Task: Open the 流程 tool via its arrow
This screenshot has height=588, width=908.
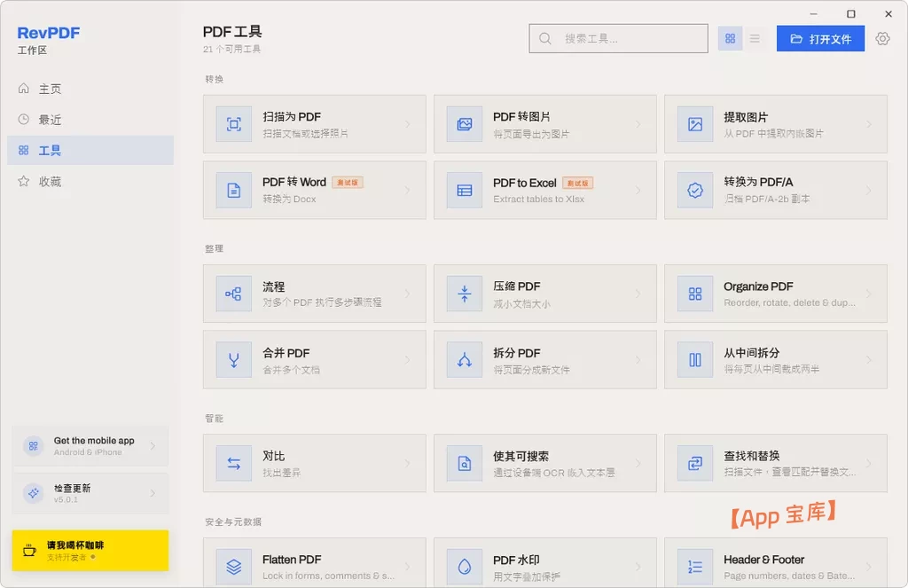Action: 408,294
